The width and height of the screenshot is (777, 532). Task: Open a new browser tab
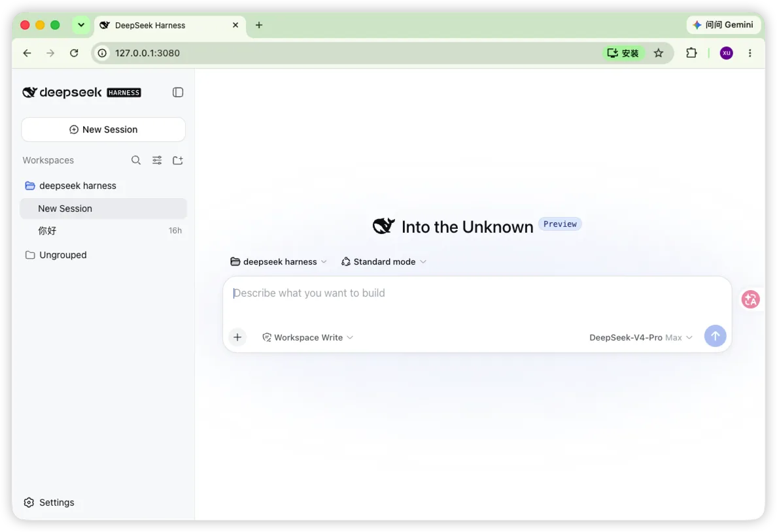[x=258, y=25]
